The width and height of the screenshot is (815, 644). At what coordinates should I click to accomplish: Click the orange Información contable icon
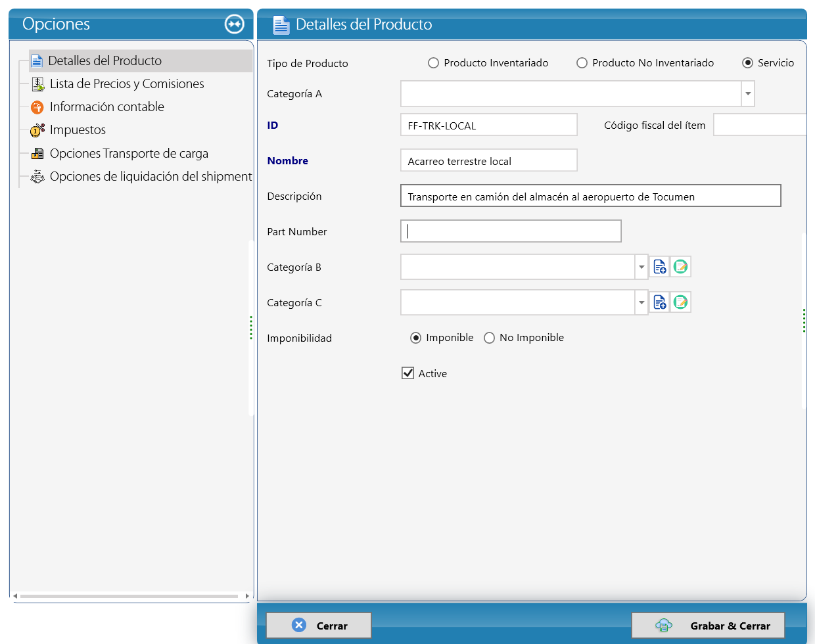tap(37, 107)
